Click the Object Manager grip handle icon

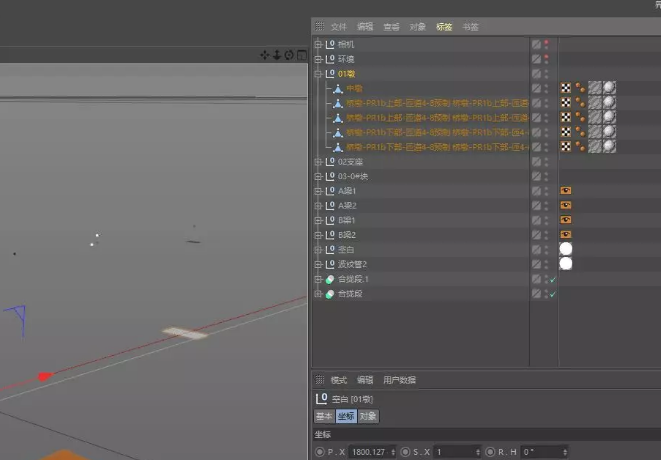coord(319,27)
